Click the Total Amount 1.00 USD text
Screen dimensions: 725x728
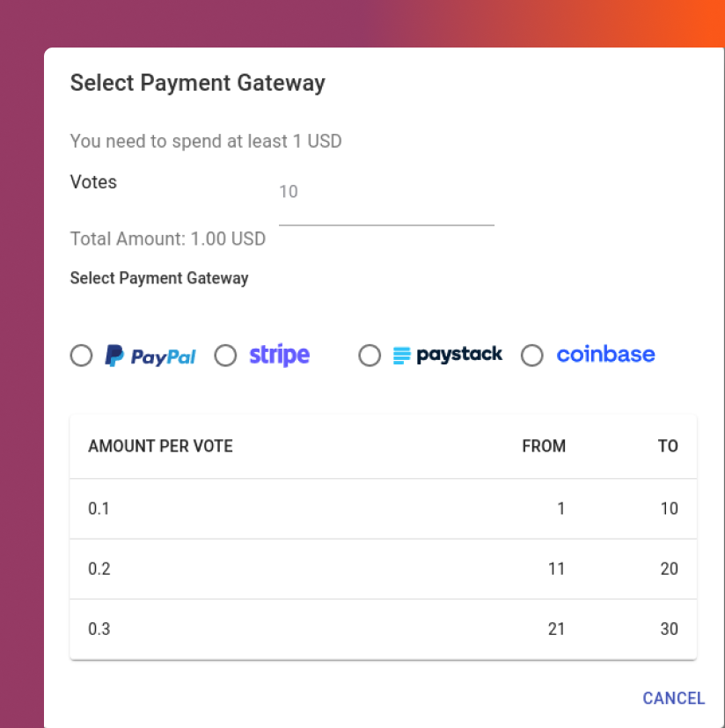(167, 239)
